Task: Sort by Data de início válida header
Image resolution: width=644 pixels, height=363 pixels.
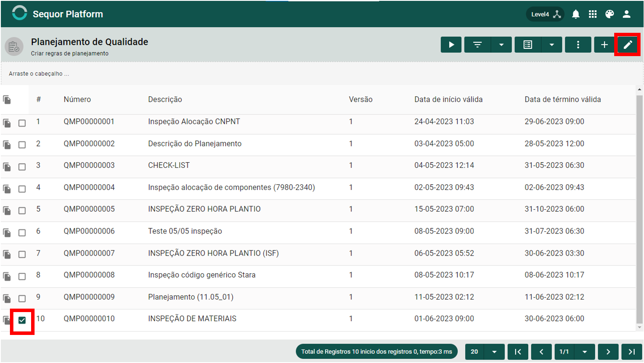Action: (x=448, y=99)
